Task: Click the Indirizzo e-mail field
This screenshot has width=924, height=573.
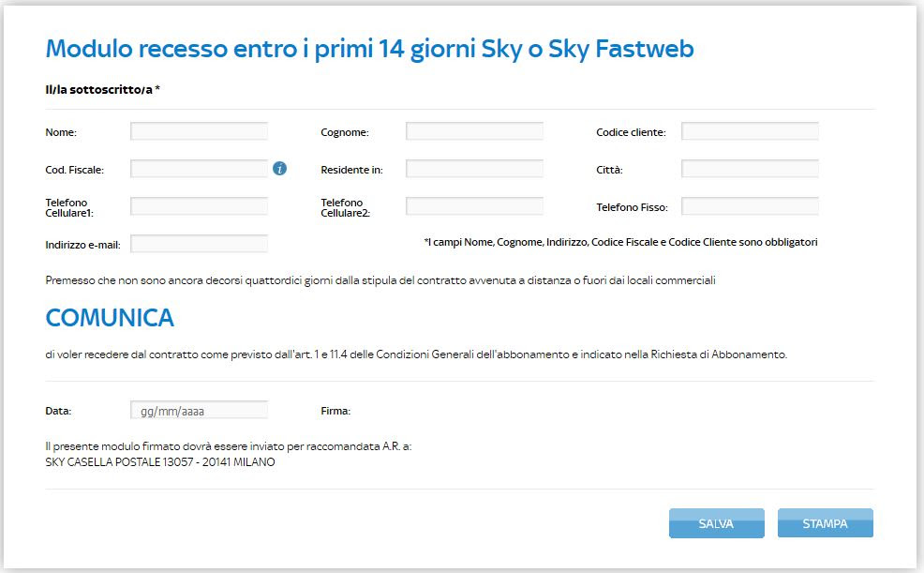Action: click(x=198, y=242)
